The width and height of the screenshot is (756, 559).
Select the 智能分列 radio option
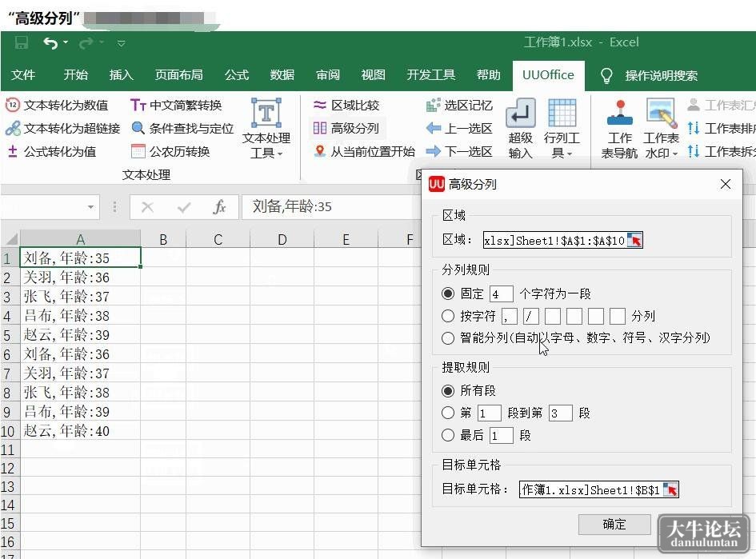[x=448, y=337]
